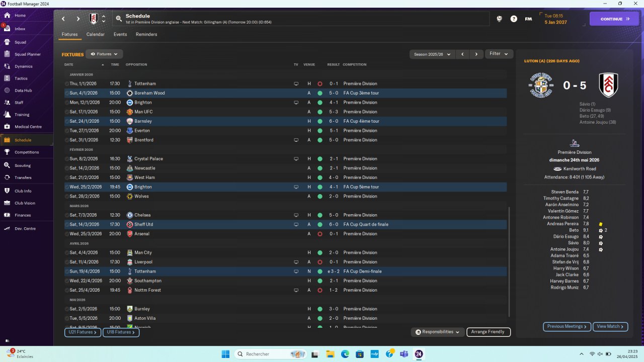Image resolution: width=644 pixels, height=362 pixels.
Task: Open Schedule in the sidebar menu
Action: [27, 140]
